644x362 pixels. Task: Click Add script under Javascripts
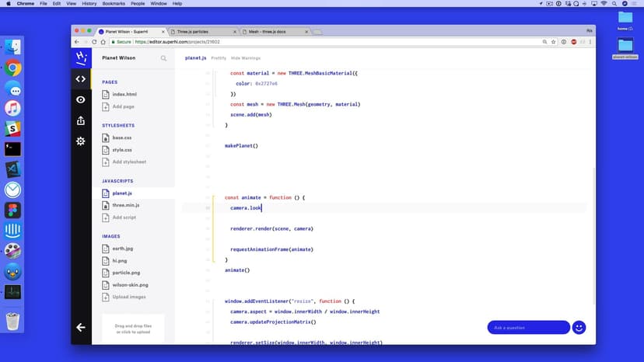tap(124, 218)
